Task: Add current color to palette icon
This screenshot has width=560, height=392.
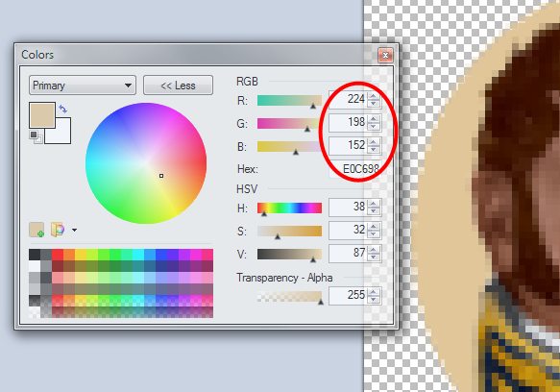Action: pos(37,230)
